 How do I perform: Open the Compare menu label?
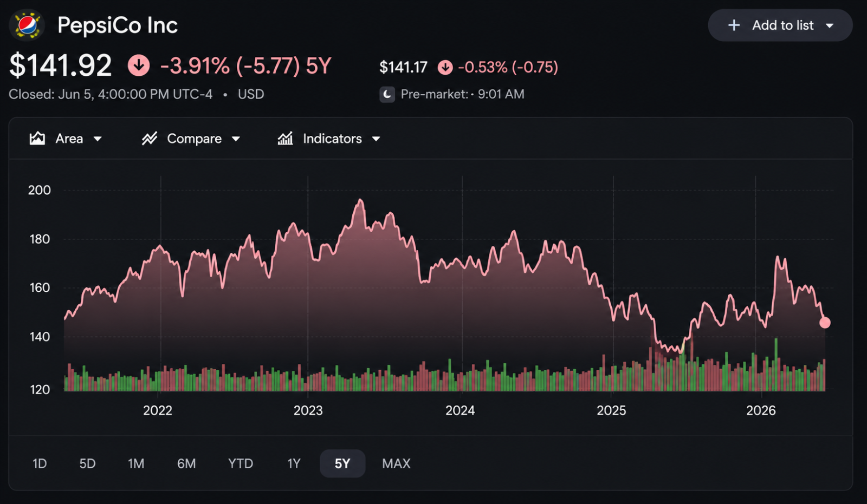point(194,139)
